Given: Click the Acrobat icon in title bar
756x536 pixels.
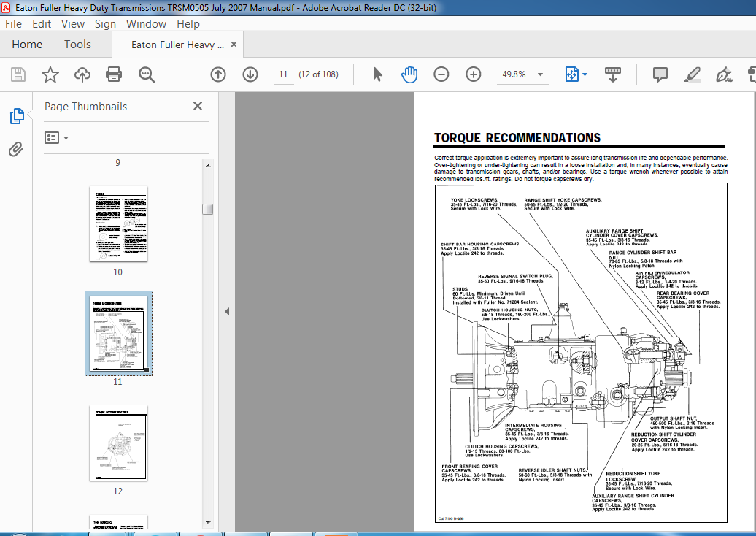Looking at the screenshot, I should tap(6, 8).
